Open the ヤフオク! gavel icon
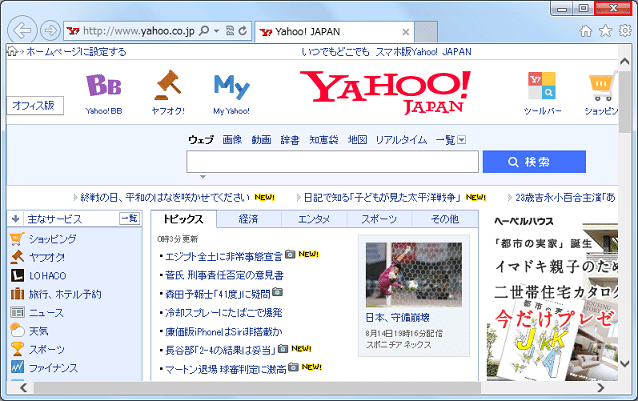This screenshot has width=638, height=401. pos(168,85)
